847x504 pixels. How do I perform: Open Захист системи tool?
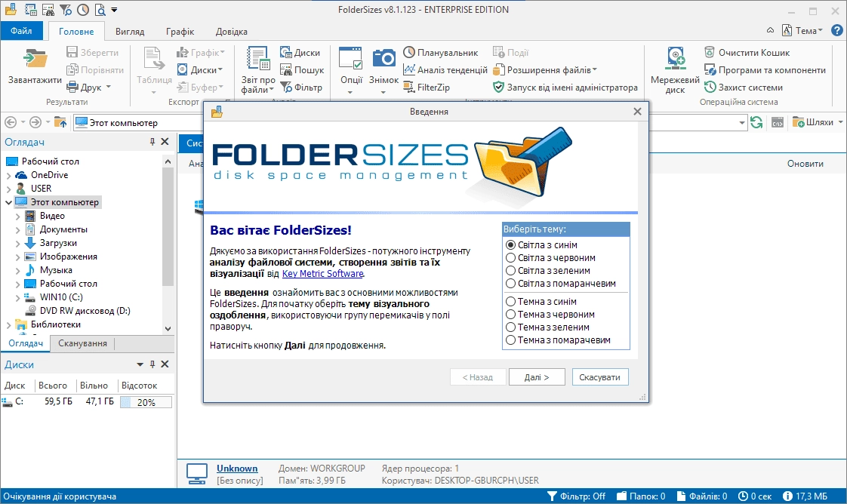tap(744, 87)
